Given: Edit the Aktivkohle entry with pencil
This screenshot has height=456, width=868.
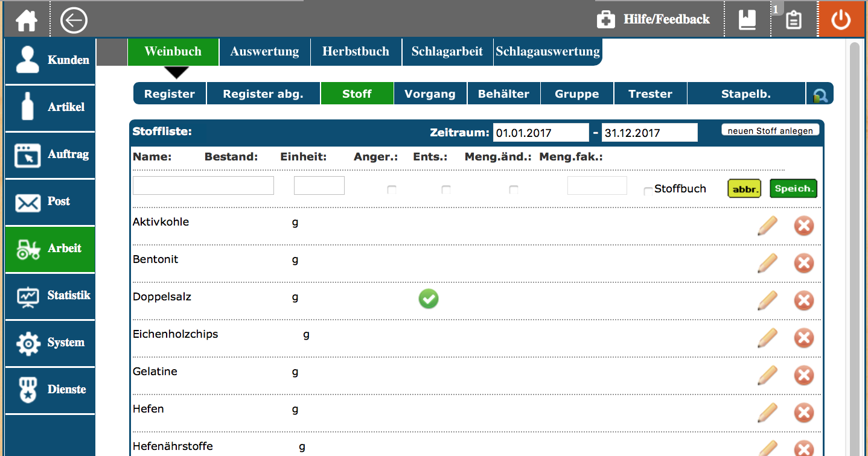Looking at the screenshot, I should click(767, 226).
